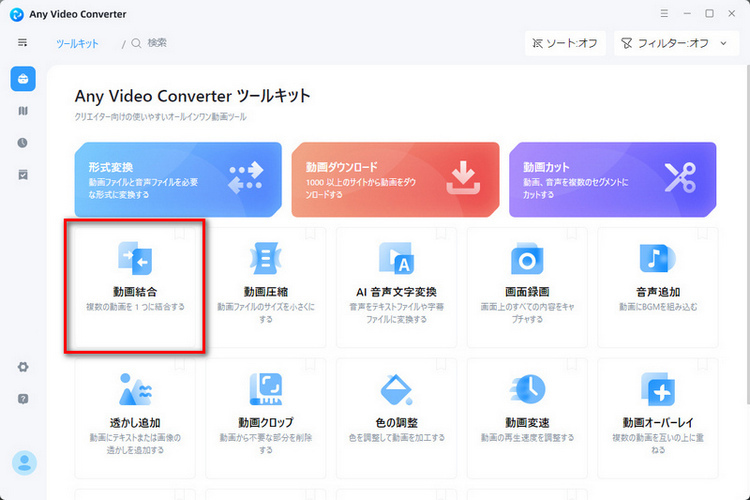The width and height of the screenshot is (750, 500).
Task: Click the vertical scrollbar on the right
Action: (747, 234)
